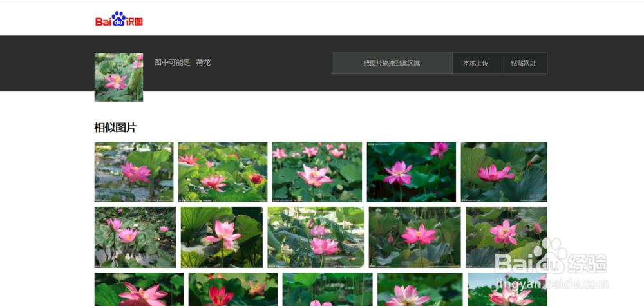Open second similar image in first row
Screen dimensions: 644x306
click(x=223, y=172)
